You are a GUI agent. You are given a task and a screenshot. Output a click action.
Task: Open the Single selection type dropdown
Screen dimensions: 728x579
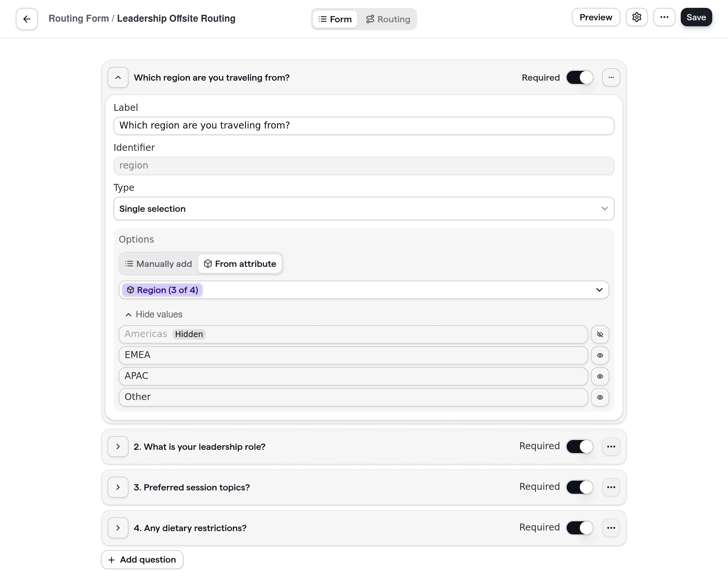pyautogui.click(x=364, y=209)
